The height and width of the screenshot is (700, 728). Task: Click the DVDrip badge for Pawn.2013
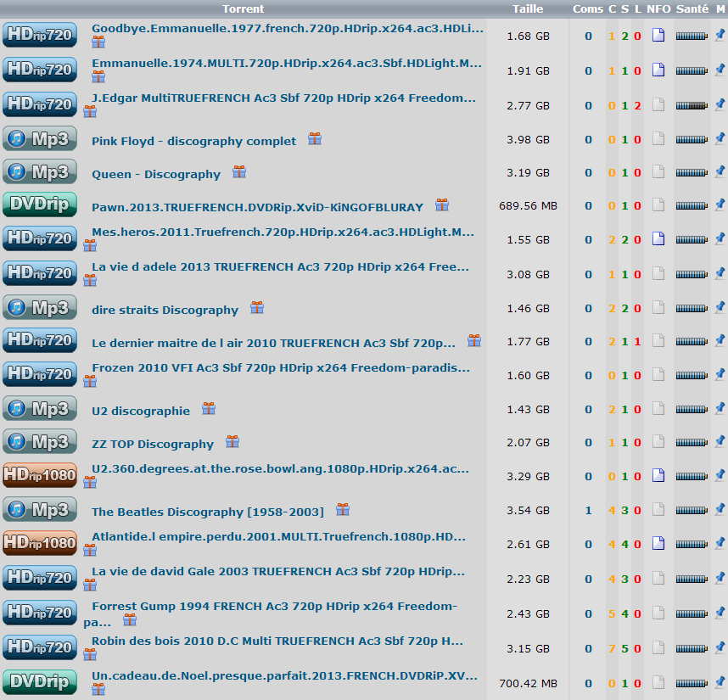pyautogui.click(x=40, y=204)
